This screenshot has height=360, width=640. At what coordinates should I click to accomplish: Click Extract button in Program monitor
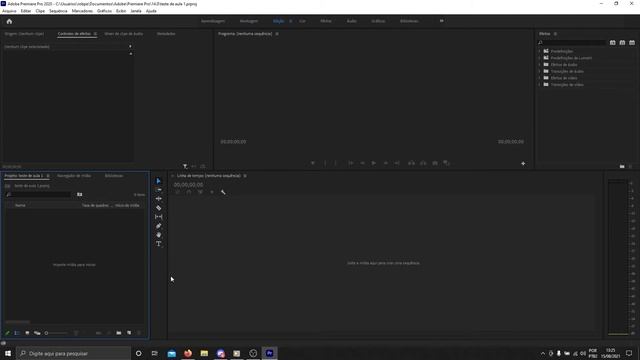coord(423,163)
